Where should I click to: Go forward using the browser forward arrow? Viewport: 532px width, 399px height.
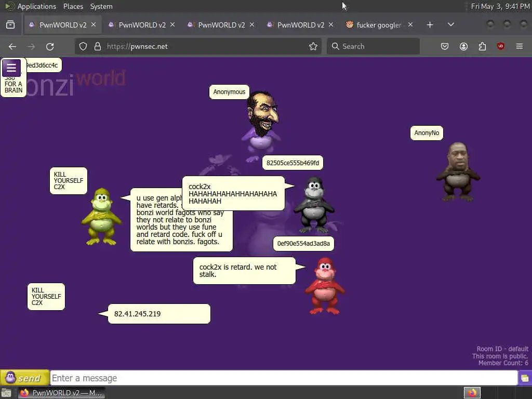(x=31, y=46)
